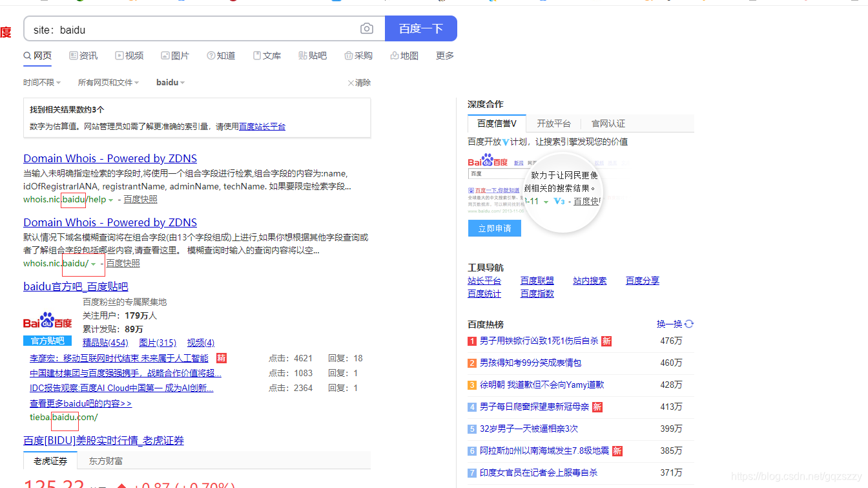This screenshot has width=868, height=488.
Task: Open 图片(315) link
Action: pyautogui.click(x=158, y=343)
